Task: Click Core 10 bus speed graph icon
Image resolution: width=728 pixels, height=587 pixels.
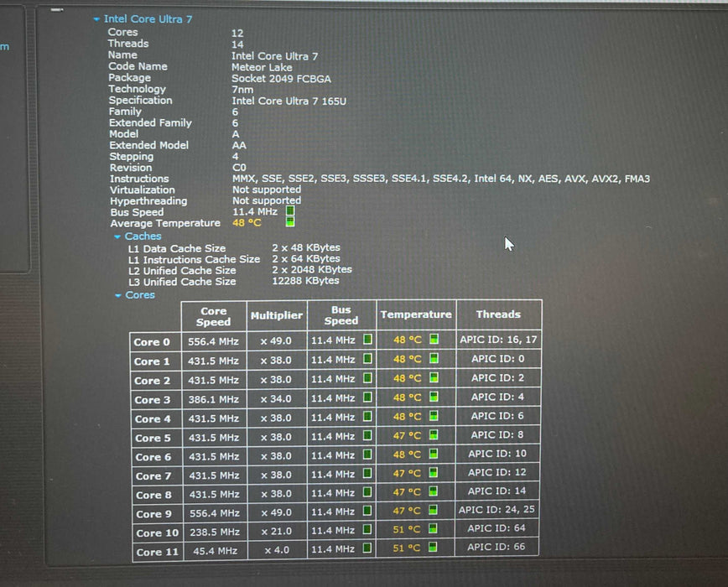Action: click(x=367, y=529)
